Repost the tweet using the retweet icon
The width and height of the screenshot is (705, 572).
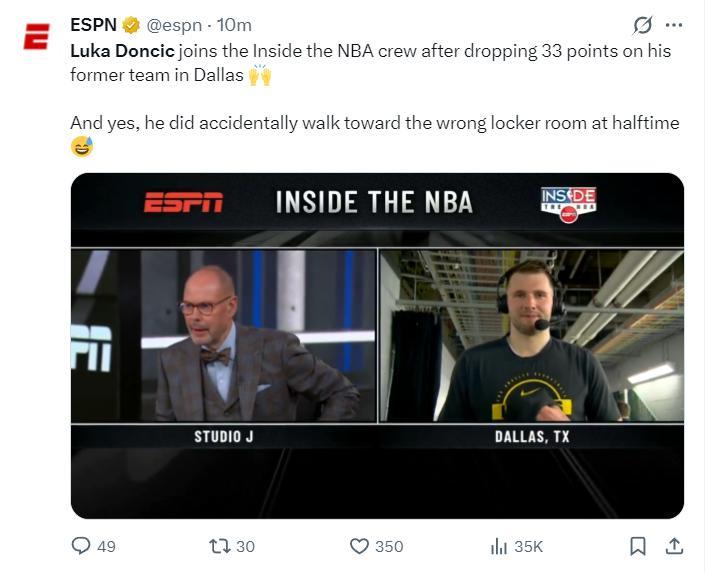point(219,546)
